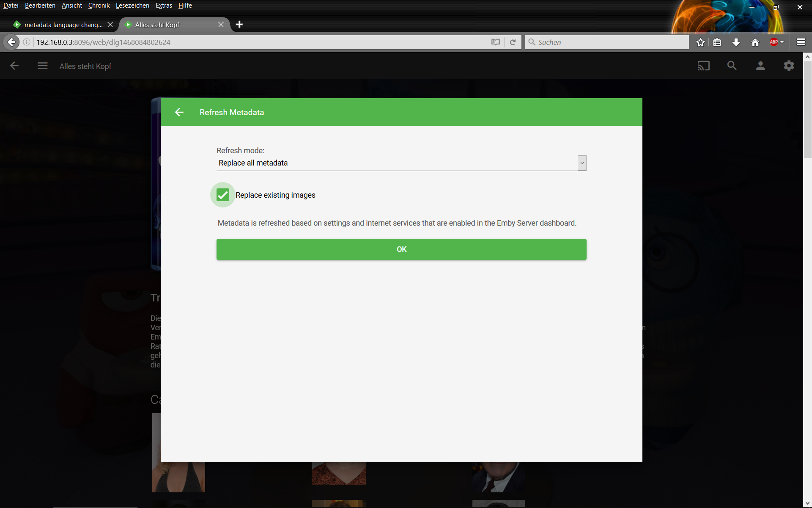812x508 pixels.
Task: Go to Firefox home page icon
Action: (755, 42)
